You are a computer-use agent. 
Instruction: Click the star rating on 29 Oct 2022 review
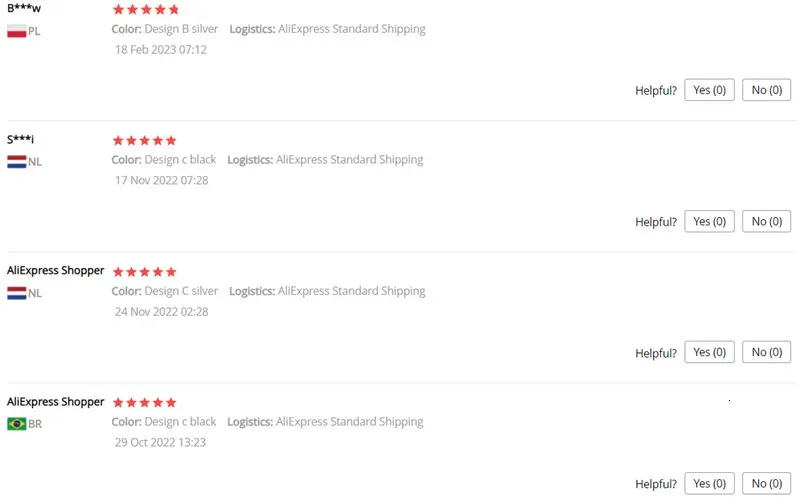pos(145,403)
